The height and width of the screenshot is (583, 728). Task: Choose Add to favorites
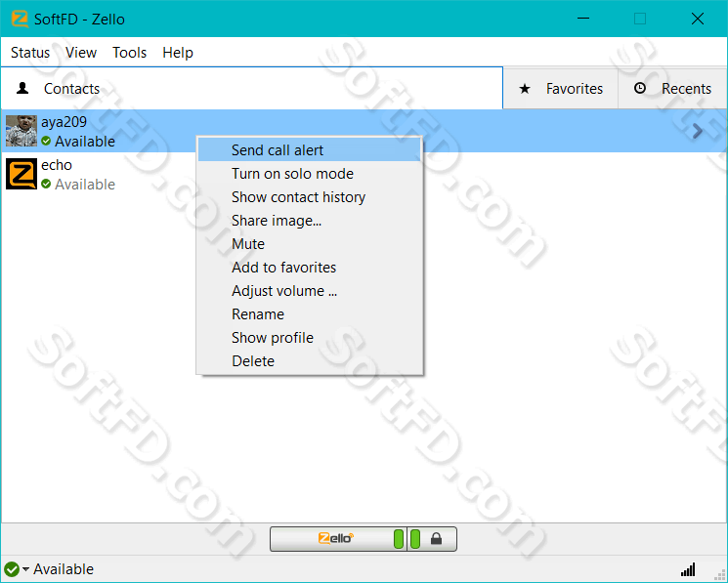309,268
